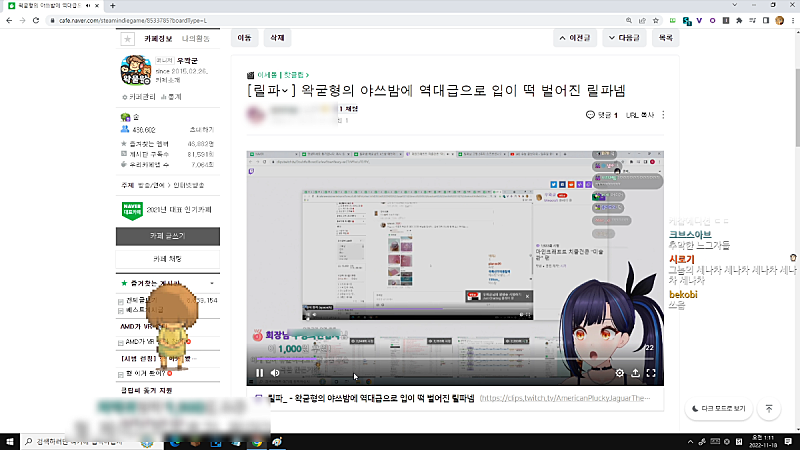
Task: Switch to the 나의활동 tab
Action: [x=196, y=39]
